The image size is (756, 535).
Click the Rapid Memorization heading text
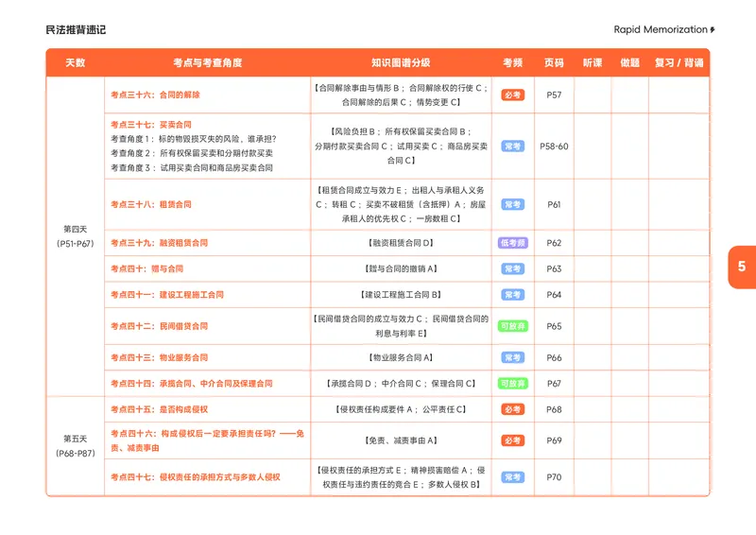point(660,29)
